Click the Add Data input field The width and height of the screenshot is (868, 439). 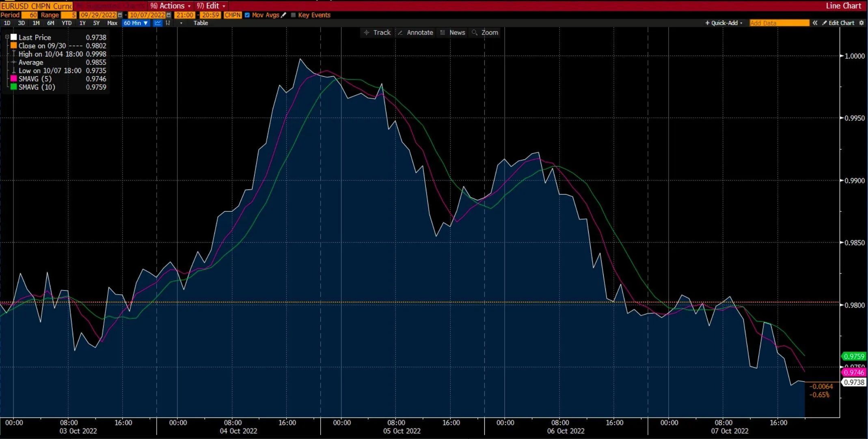click(x=779, y=23)
